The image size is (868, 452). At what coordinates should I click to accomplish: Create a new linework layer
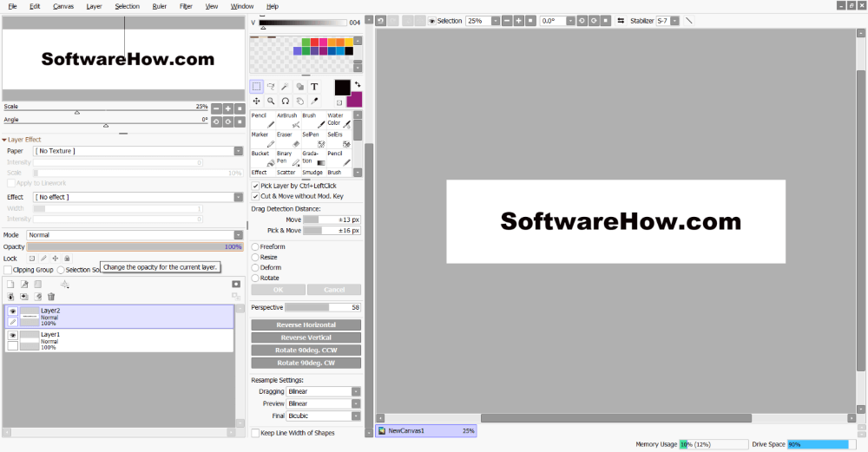tap(24, 284)
